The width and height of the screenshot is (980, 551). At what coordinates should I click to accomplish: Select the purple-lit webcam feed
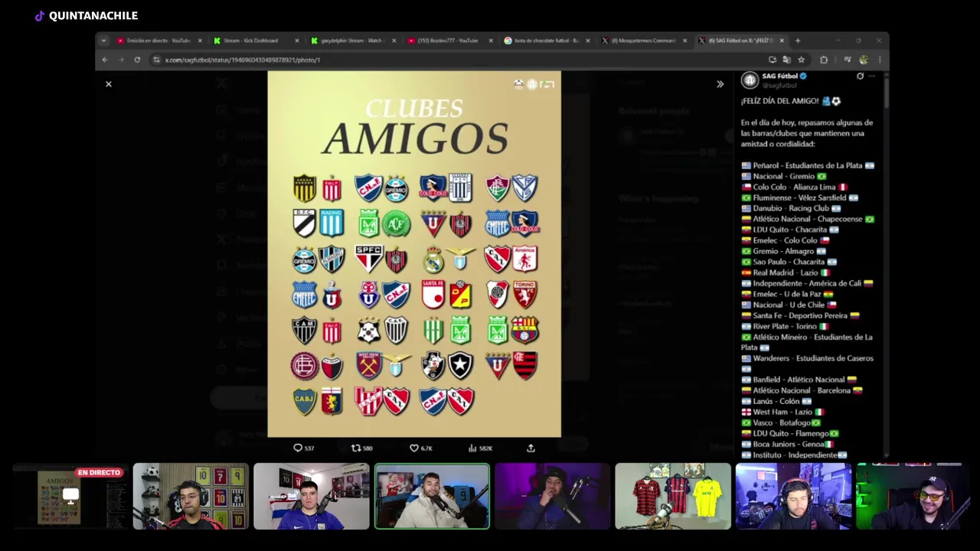click(552, 496)
